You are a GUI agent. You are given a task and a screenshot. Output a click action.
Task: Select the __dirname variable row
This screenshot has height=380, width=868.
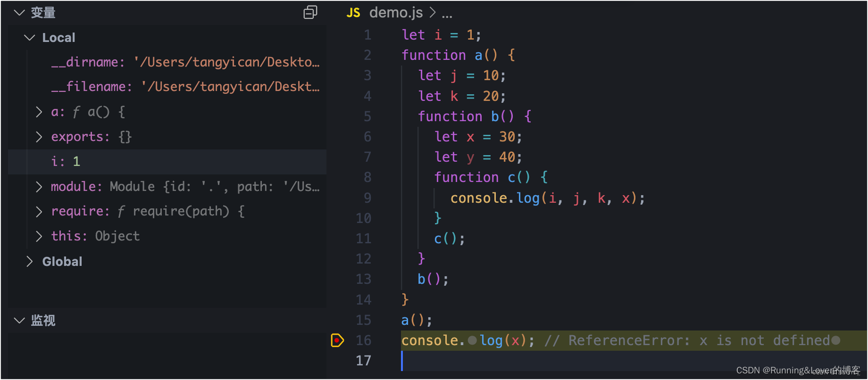click(167, 62)
